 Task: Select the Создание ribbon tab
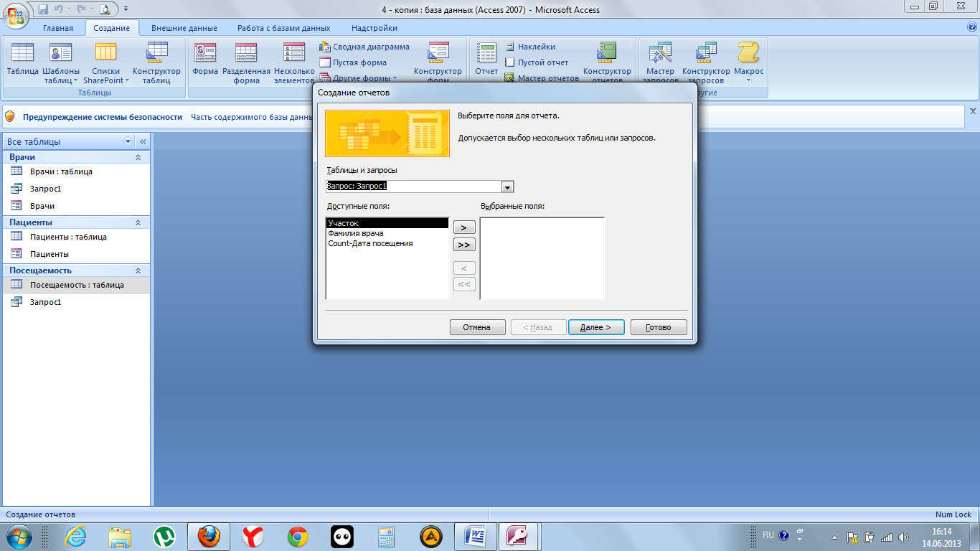click(x=112, y=29)
